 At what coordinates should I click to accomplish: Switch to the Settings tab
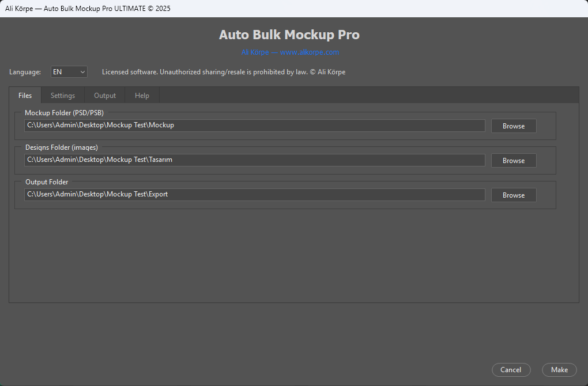pos(62,95)
